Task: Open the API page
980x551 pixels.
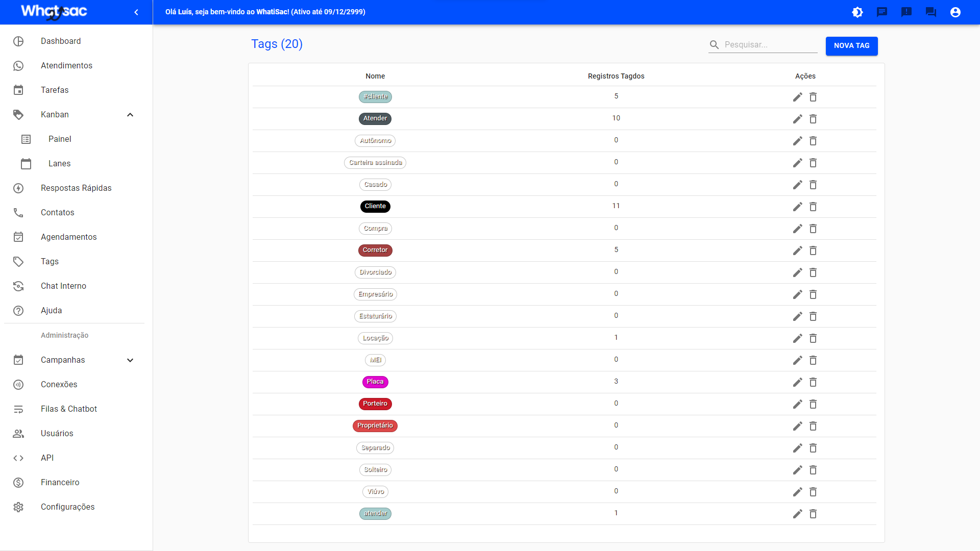Action: click(x=77, y=458)
